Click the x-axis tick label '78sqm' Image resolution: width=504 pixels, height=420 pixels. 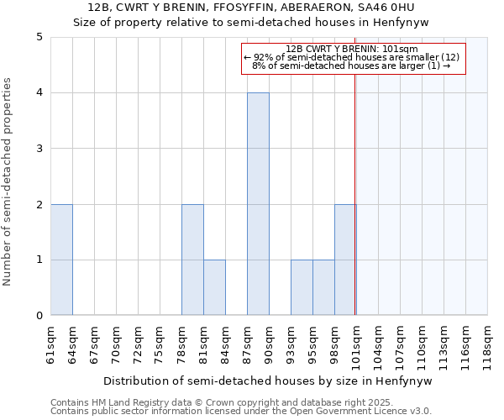182,345
